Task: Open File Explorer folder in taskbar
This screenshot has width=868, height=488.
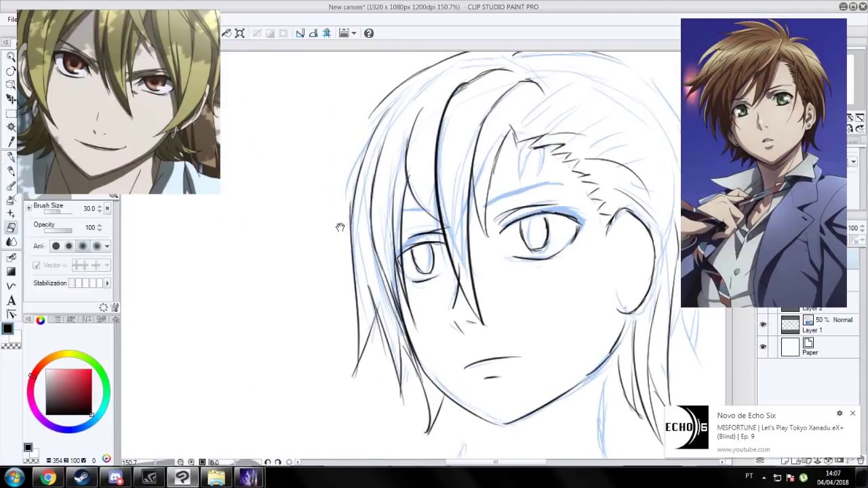Action: pyautogui.click(x=216, y=478)
